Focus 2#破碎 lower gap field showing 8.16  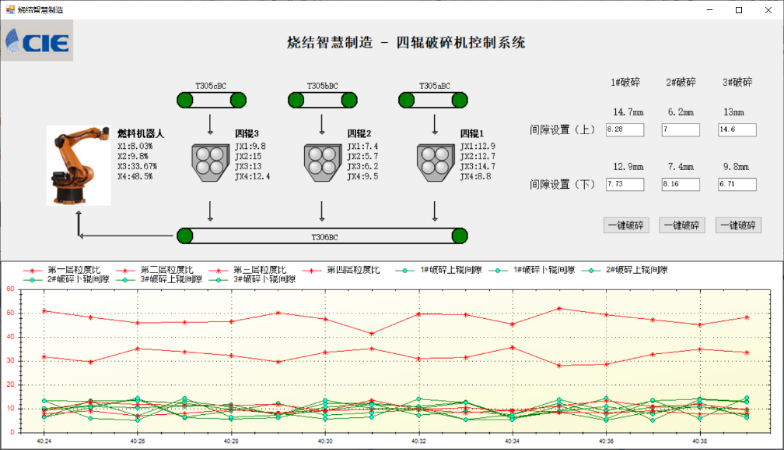[x=681, y=185]
